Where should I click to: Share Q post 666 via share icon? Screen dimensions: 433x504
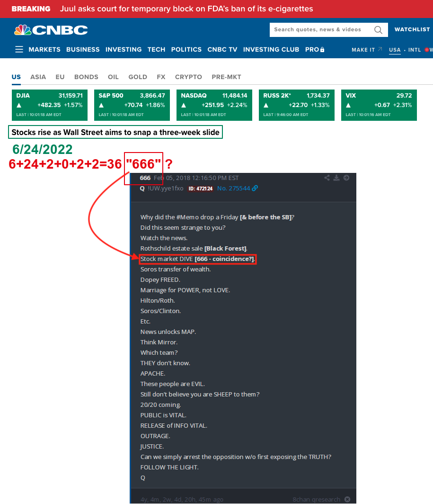coord(327,178)
